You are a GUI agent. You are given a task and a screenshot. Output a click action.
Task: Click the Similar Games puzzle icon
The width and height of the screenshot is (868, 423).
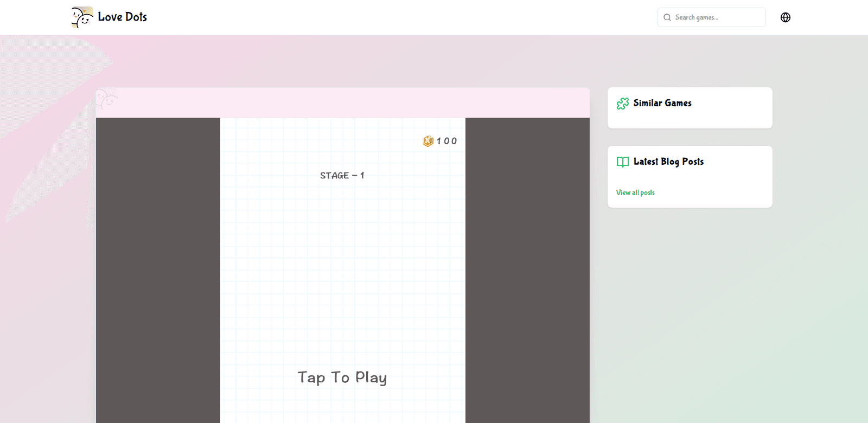623,103
